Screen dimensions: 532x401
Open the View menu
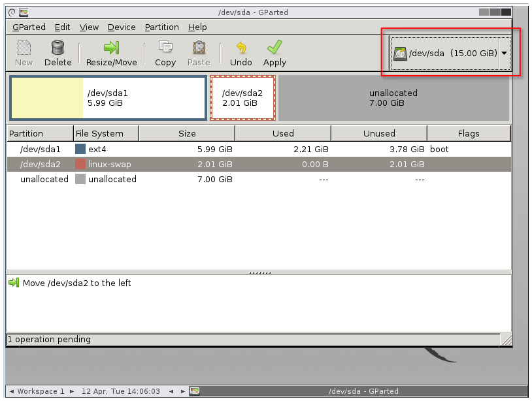click(x=89, y=27)
